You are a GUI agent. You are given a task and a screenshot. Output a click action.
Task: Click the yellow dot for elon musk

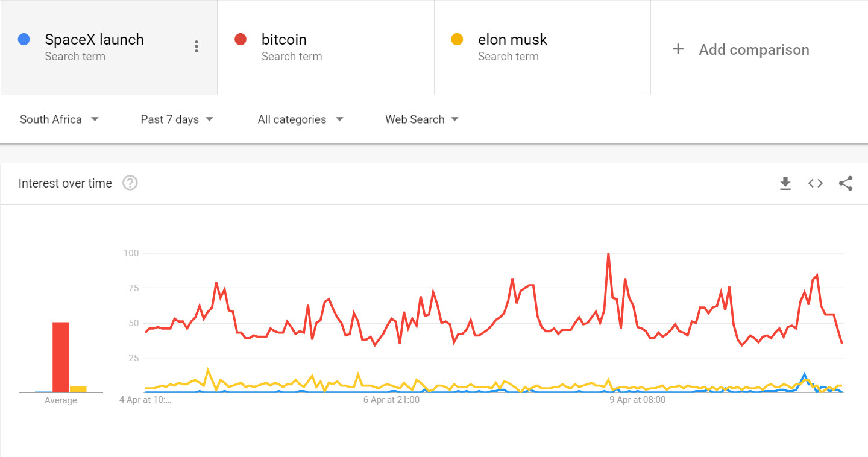[456, 39]
